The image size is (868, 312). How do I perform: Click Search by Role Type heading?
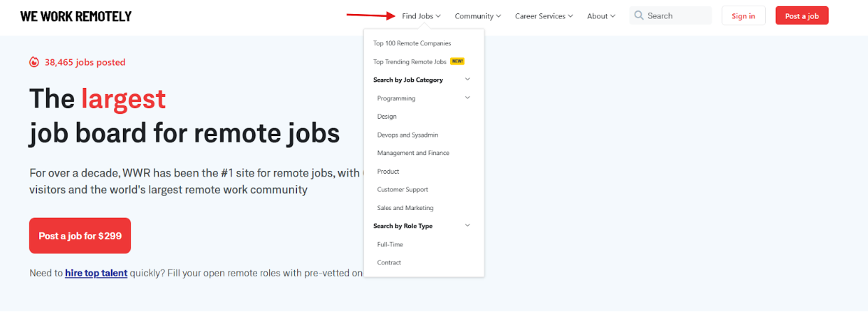(403, 225)
